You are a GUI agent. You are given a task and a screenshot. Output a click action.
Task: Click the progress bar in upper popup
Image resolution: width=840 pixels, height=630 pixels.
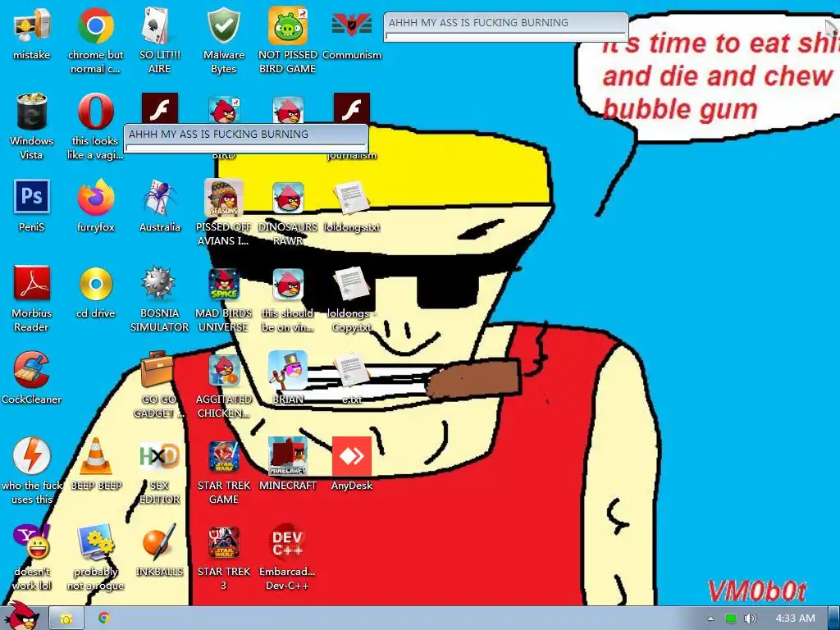[x=505, y=36]
